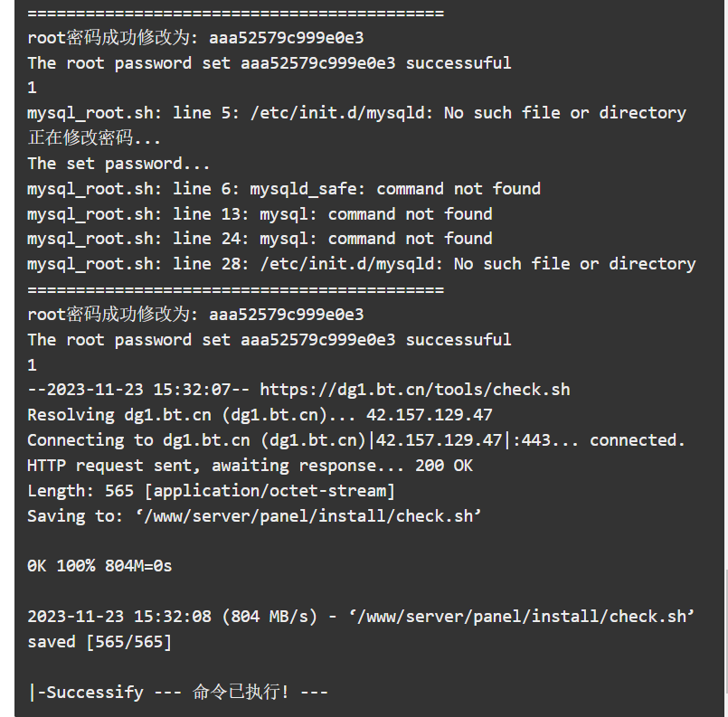The height and width of the screenshot is (717, 728).
Task: Click the IP address 42.157.129.47 in Resolving line
Action: pyautogui.click(x=429, y=415)
